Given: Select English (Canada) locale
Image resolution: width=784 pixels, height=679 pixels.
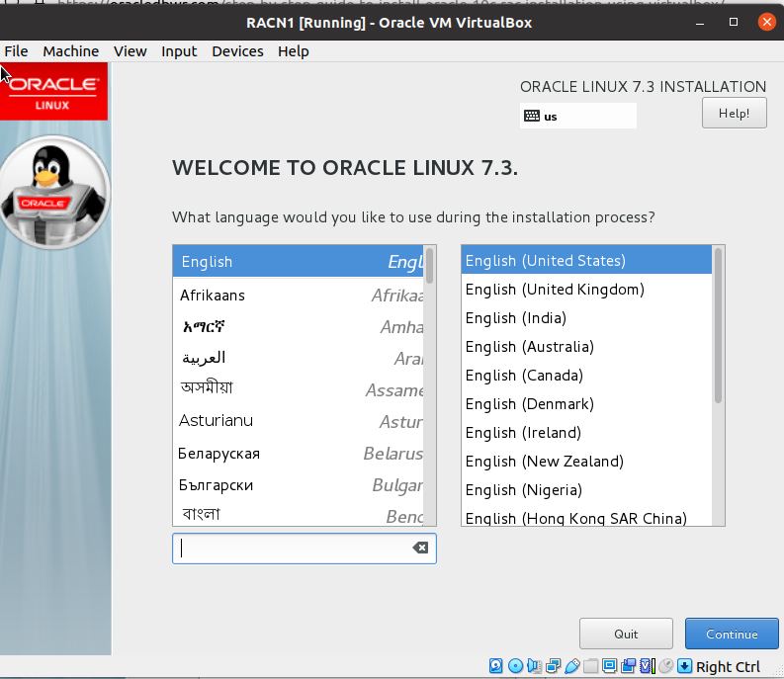Looking at the screenshot, I should coord(586,375).
